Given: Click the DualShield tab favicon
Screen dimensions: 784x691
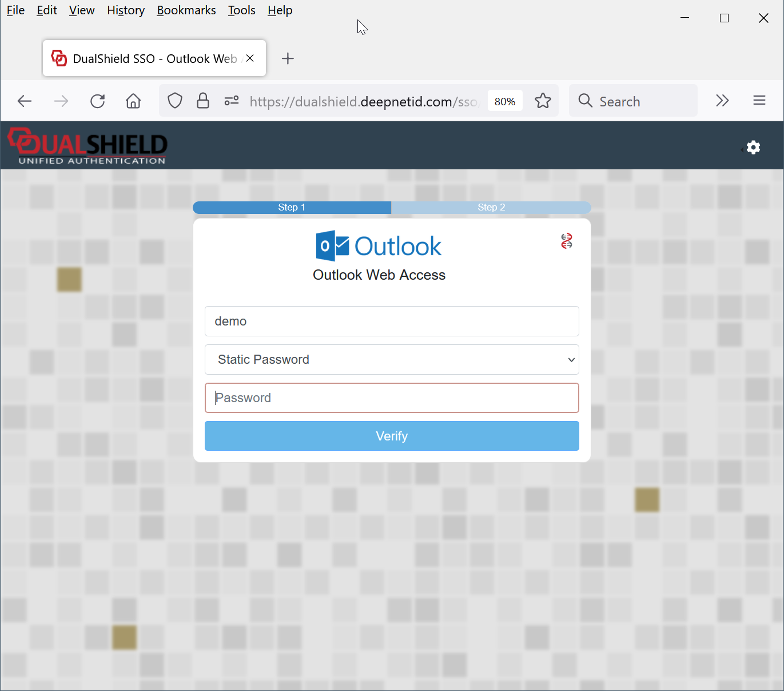Looking at the screenshot, I should coord(59,58).
